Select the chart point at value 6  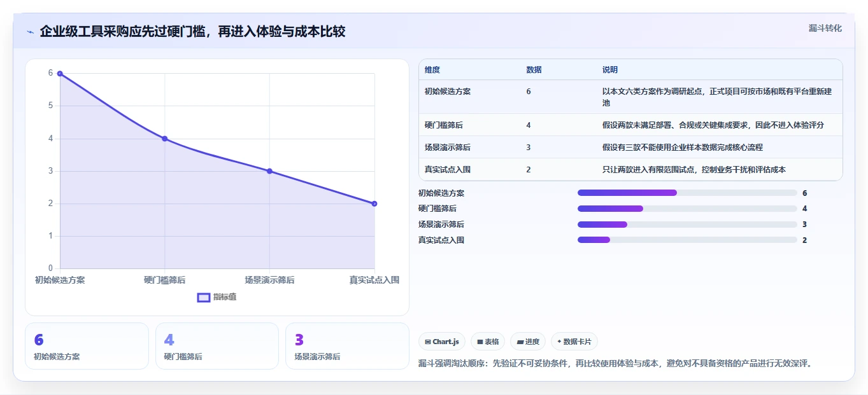pyautogui.click(x=60, y=74)
